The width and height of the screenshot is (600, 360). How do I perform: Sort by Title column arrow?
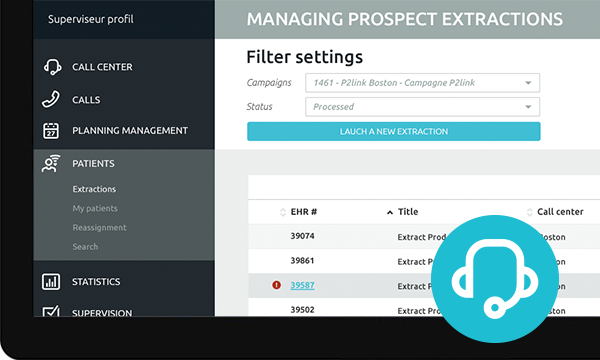click(x=390, y=212)
